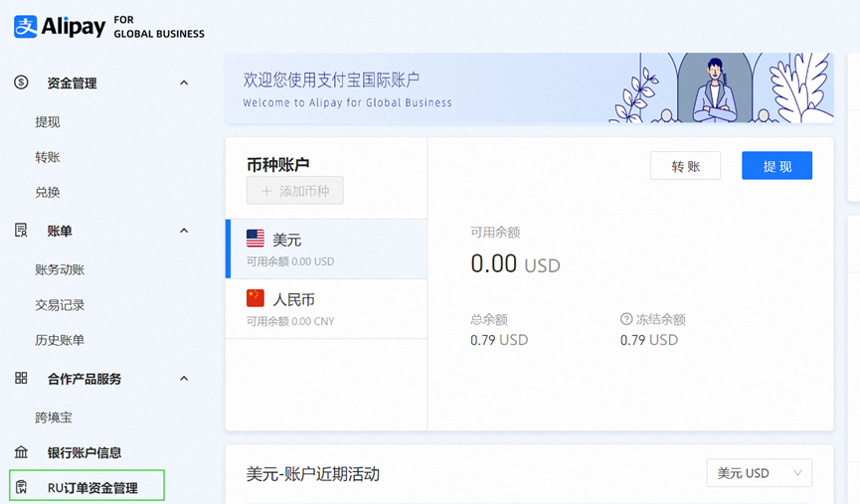
Task: Click the RU订单资金管理 receipt icon
Action: pyautogui.click(x=21, y=487)
